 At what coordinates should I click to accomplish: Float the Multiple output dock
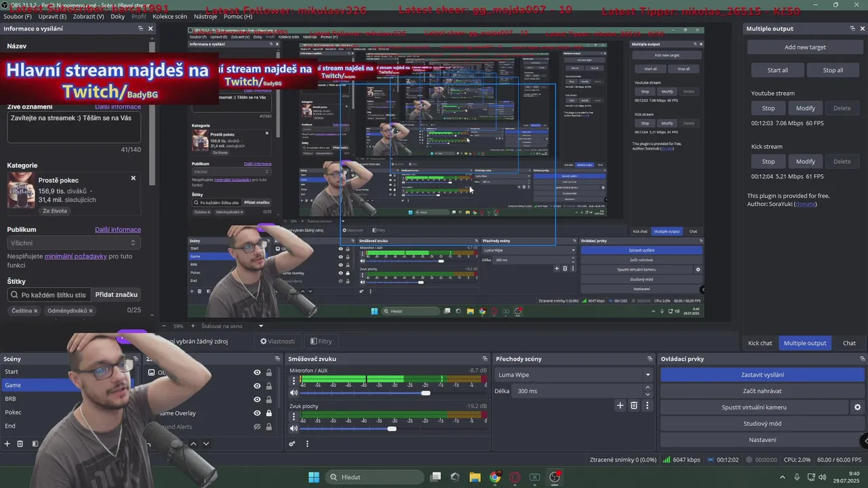852,28
